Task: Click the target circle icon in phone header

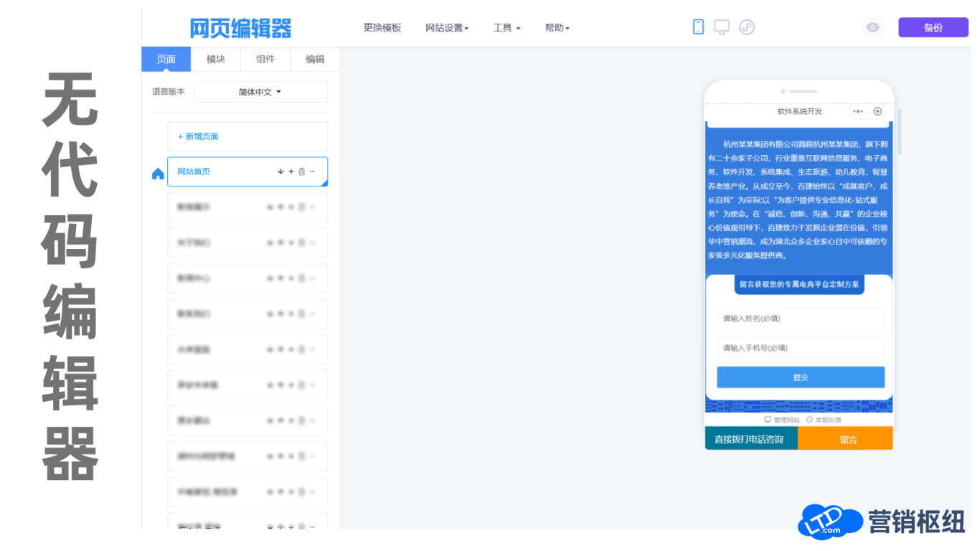Action: click(877, 111)
